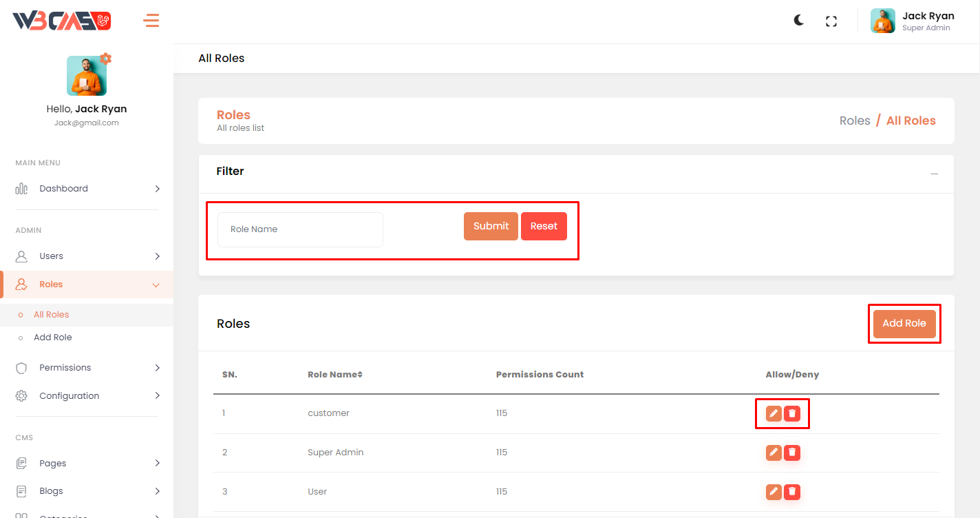Screen dimensions: 980x518
Task: Delete the Super Admin role
Action: point(792,453)
